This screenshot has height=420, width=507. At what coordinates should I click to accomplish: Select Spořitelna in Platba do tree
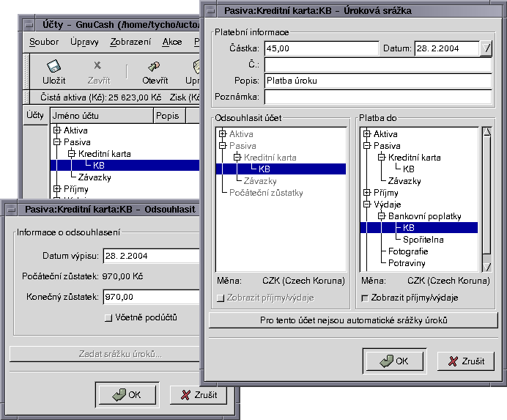423,240
